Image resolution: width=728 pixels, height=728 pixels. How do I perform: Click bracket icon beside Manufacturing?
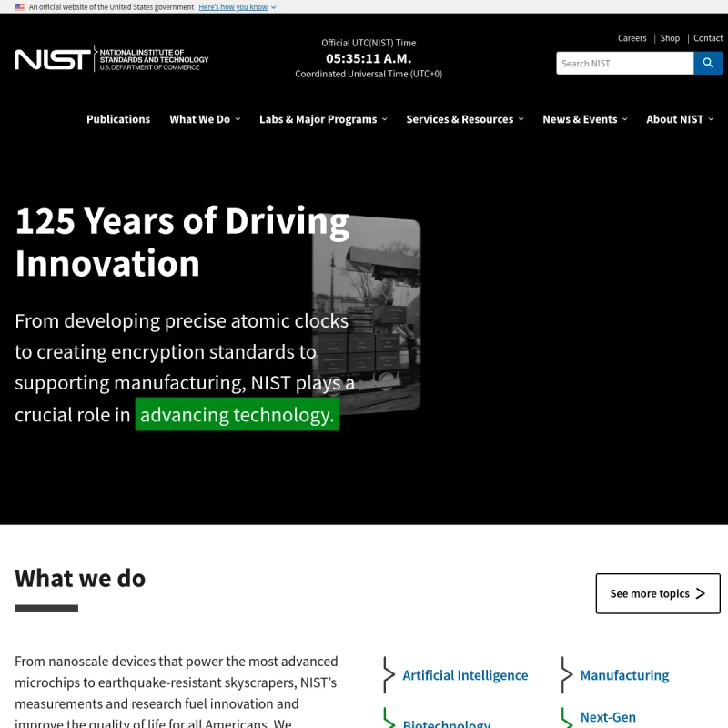pyautogui.click(x=567, y=674)
